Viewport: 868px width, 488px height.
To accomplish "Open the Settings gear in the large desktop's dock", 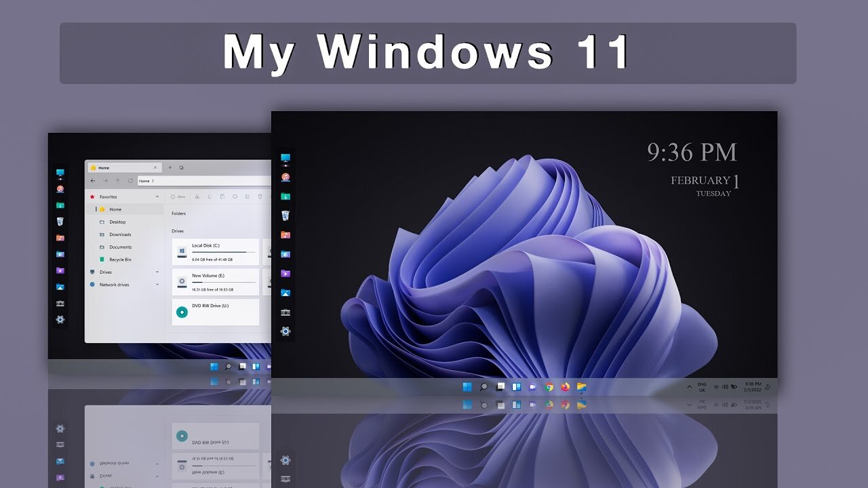I will pos(285,331).
